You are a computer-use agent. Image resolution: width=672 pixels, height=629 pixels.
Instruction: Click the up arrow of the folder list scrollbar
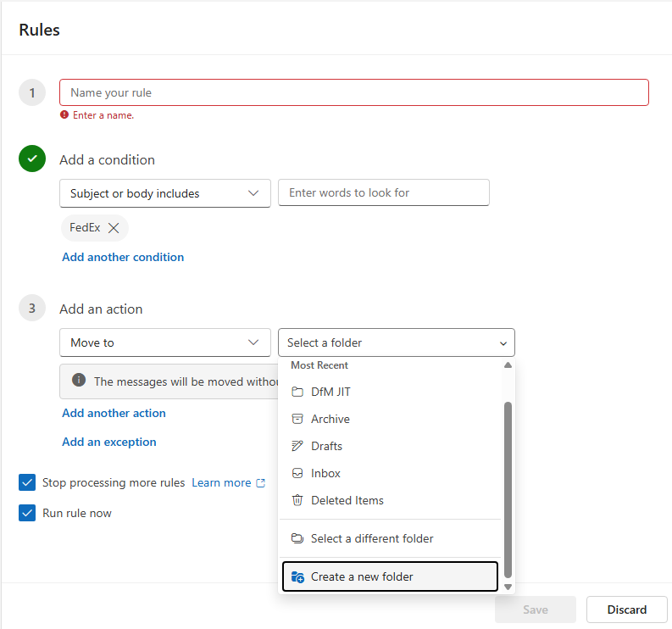point(508,365)
